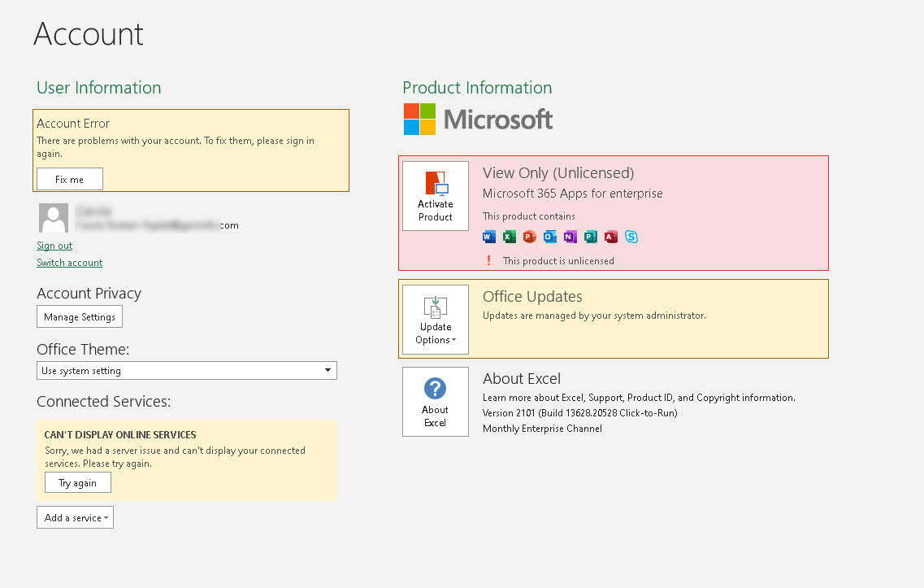Click the Product Information heading
Viewport: 924px width, 588px height.
[x=477, y=88]
